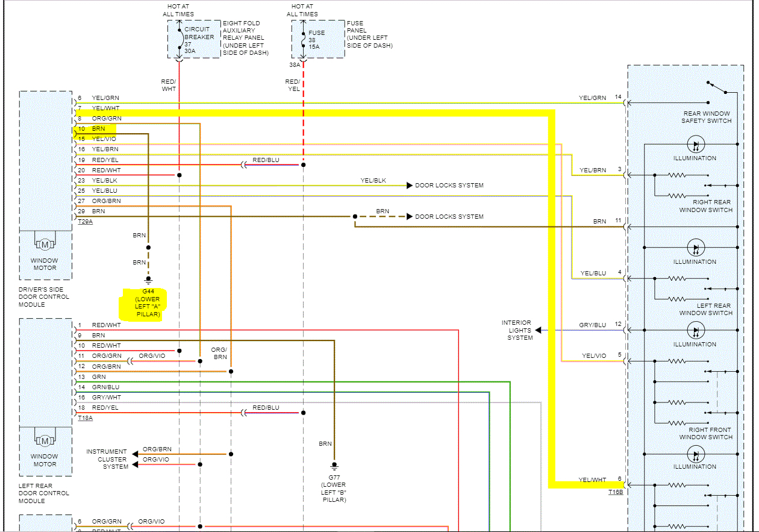Click G77 Lower Left B Pillar label
The width and height of the screenshot is (759, 532).
click(334, 488)
